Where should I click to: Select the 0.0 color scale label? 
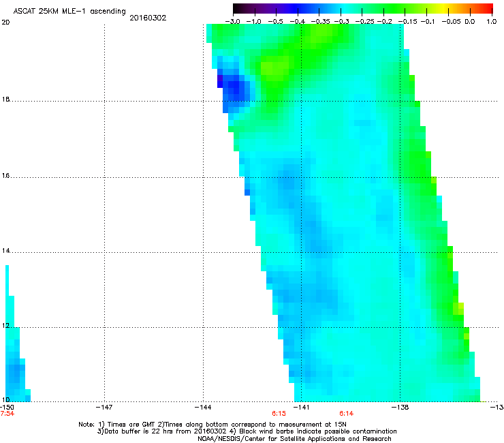click(470, 22)
